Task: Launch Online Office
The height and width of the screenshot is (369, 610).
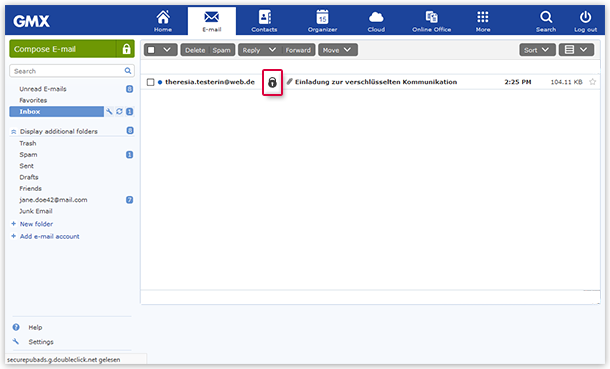Action: click(x=431, y=21)
